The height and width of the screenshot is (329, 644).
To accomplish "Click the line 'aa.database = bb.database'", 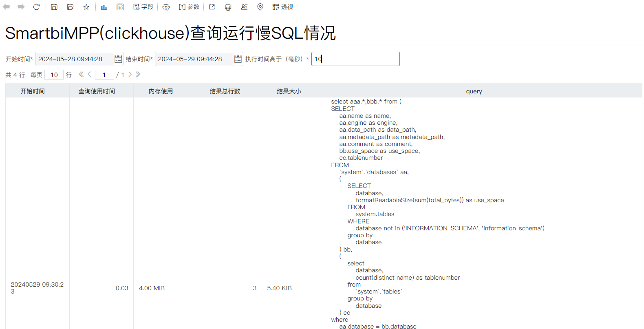I will [x=378, y=327].
